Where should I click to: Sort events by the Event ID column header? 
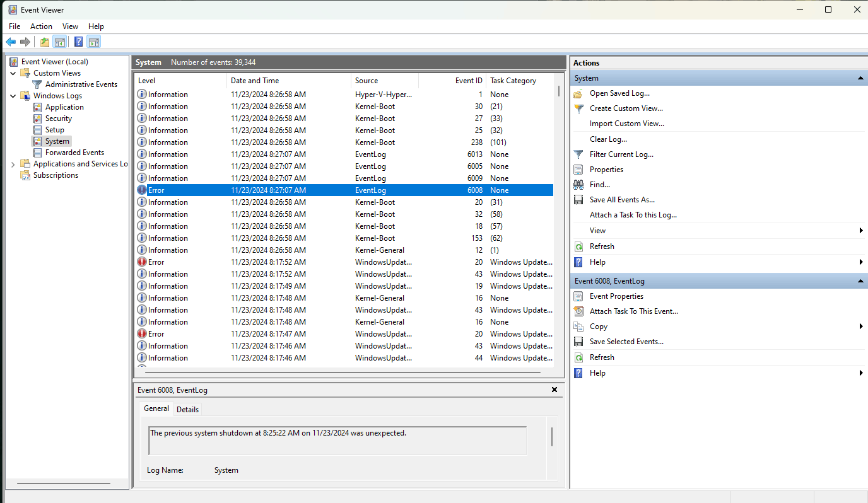tap(452, 81)
